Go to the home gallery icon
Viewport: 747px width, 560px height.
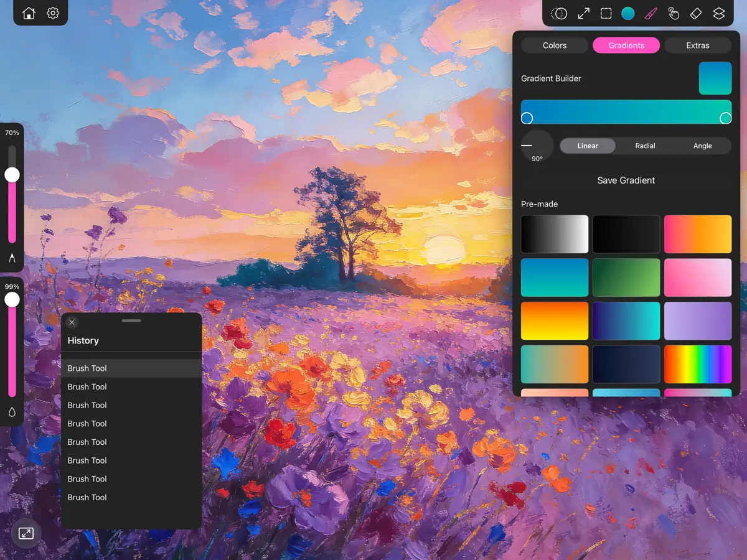point(29,13)
